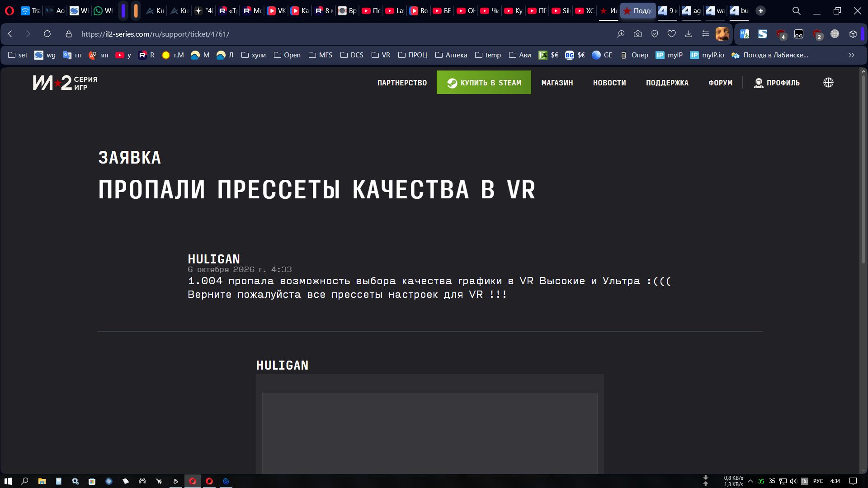The height and width of the screenshot is (488, 868).
Task: Open the НОВОСТИ menu item
Action: coord(609,83)
